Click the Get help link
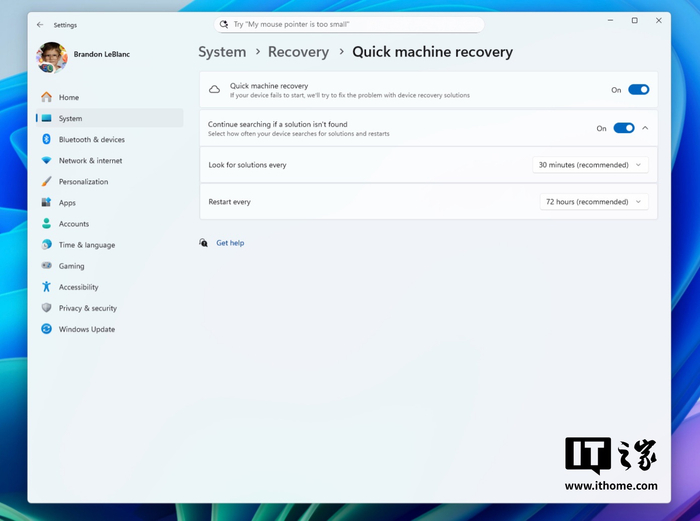This screenshot has width=700, height=521. [230, 243]
